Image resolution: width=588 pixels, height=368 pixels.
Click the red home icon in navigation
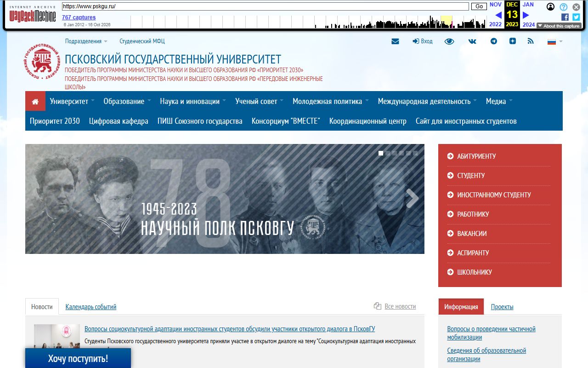coord(35,101)
